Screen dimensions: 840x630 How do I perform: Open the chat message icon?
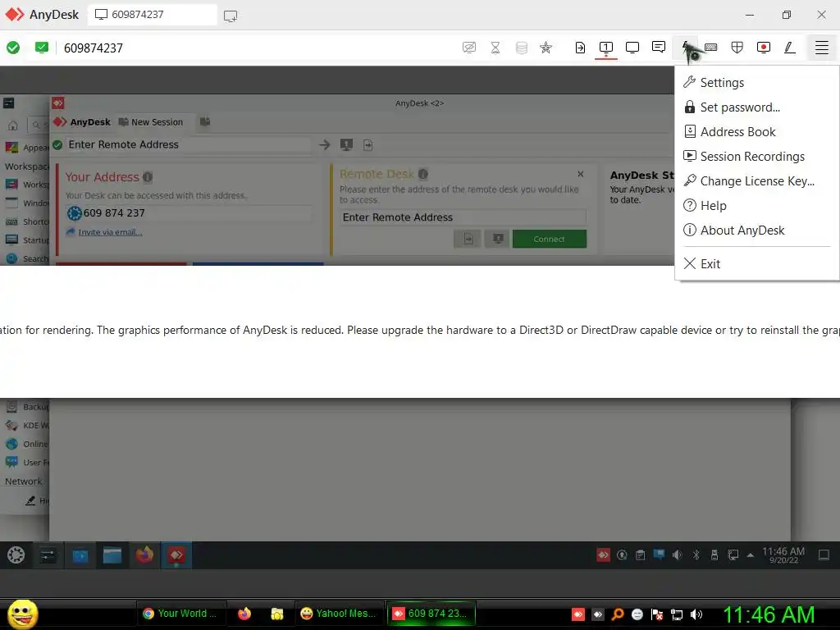(x=659, y=47)
